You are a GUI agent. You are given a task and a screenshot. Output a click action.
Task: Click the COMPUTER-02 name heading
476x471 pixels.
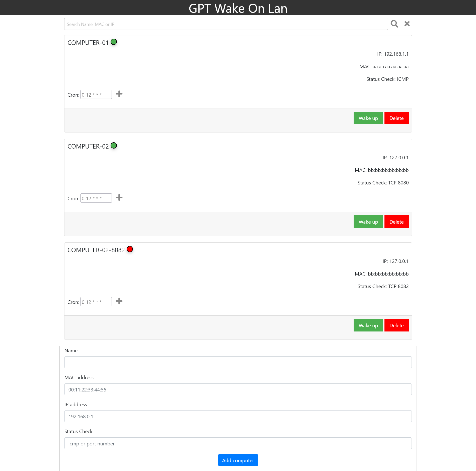(x=88, y=147)
